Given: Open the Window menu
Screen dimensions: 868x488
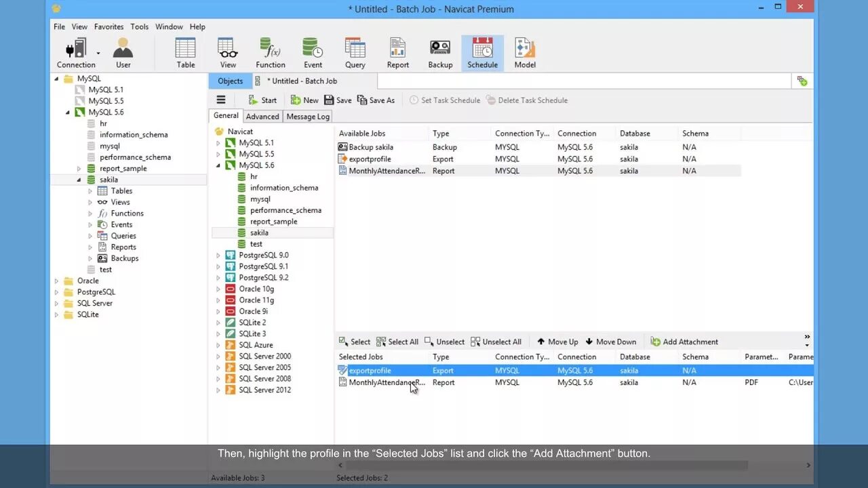Looking at the screenshot, I should pos(169,26).
